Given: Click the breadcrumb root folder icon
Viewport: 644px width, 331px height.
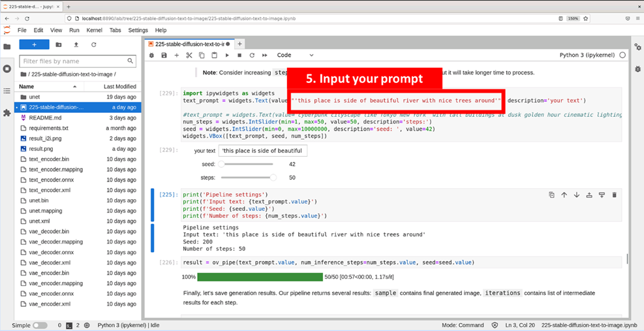Looking at the screenshot, I should coord(23,74).
